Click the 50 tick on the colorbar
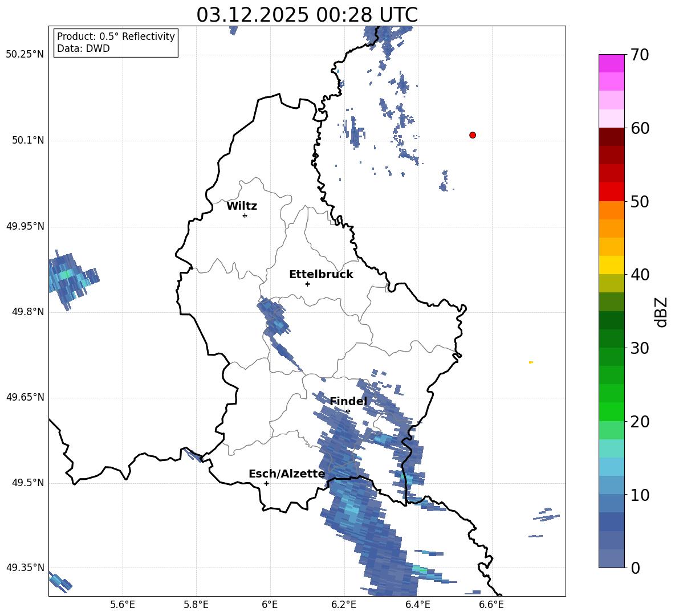 coord(639,201)
